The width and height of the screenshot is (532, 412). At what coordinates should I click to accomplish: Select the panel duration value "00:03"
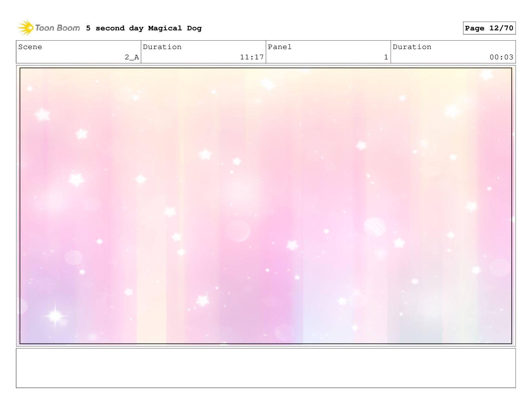coord(501,57)
